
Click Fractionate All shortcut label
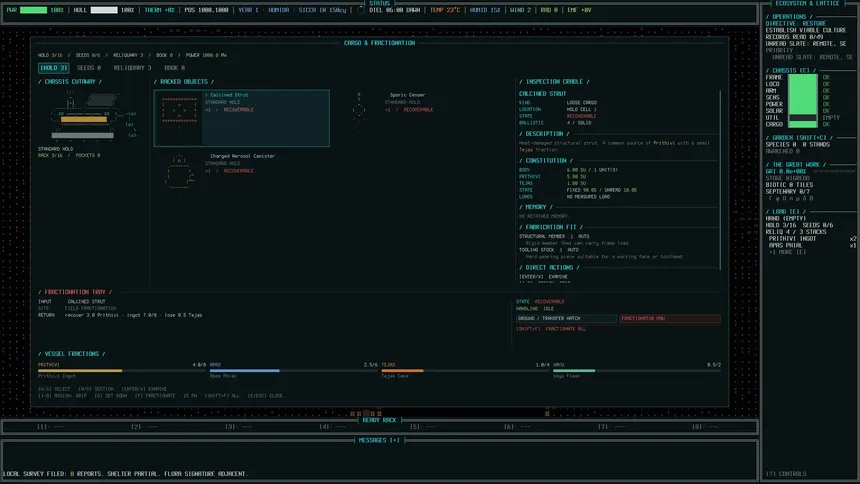coord(551,329)
